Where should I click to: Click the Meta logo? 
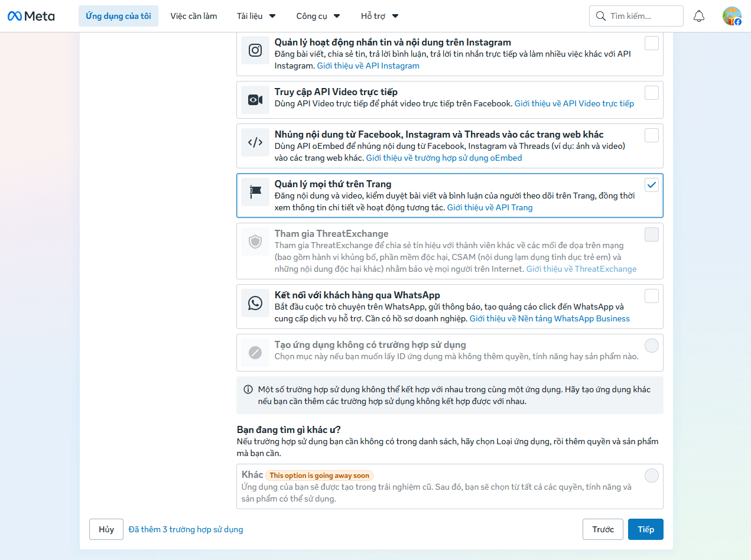click(x=31, y=16)
